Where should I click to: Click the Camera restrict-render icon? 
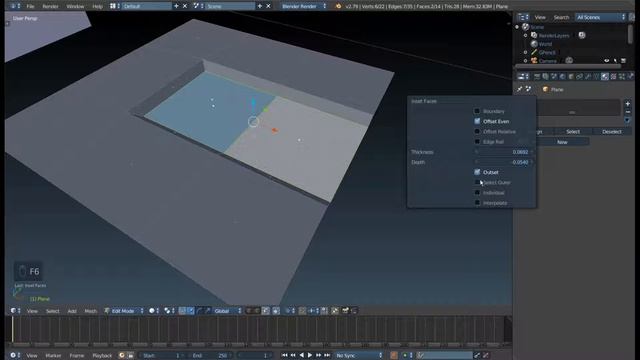(x=623, y=60)
